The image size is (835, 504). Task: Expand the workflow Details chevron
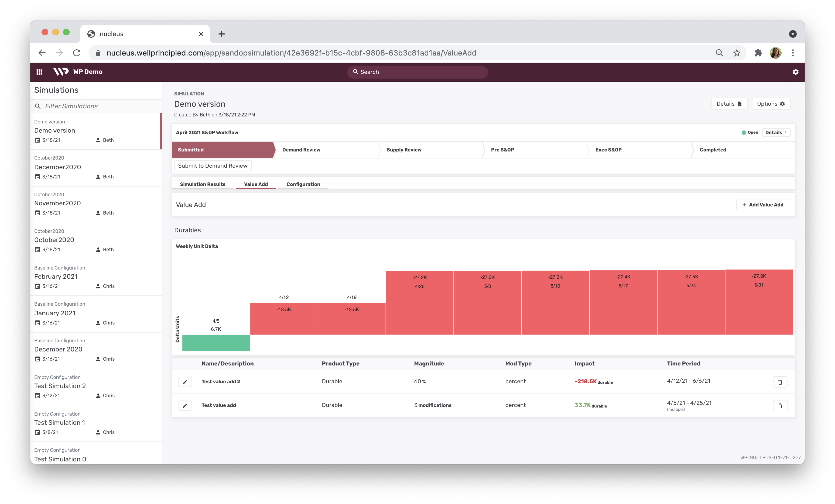[776, 132]
